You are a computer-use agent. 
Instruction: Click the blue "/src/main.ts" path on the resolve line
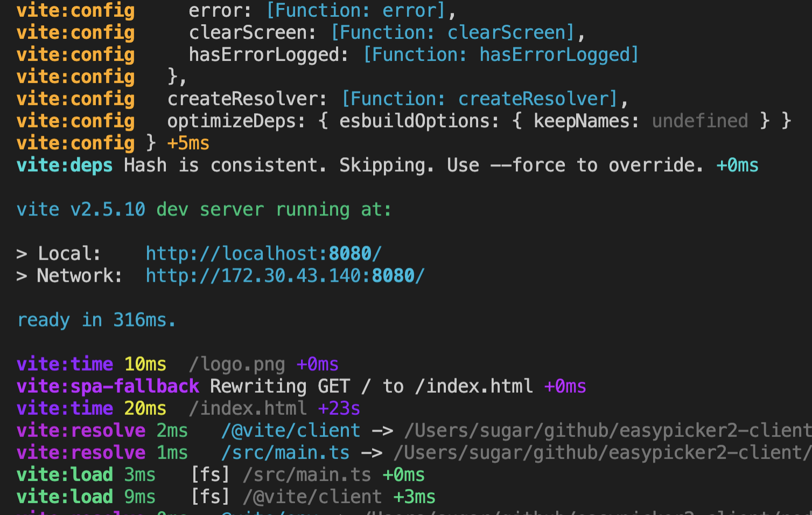(285, 453)
